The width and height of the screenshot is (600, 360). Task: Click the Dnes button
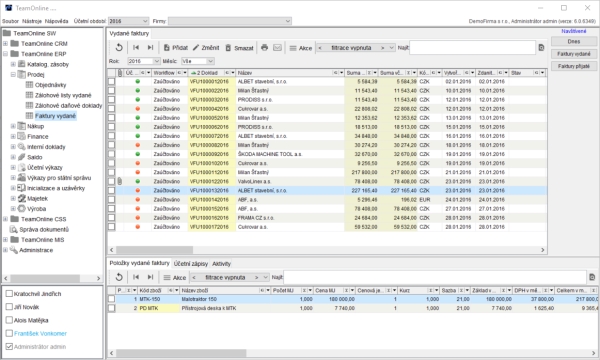574,41
